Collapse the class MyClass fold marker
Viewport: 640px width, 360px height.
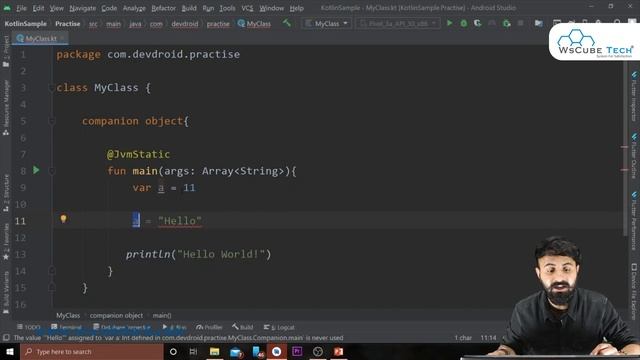tap(51, 88)
